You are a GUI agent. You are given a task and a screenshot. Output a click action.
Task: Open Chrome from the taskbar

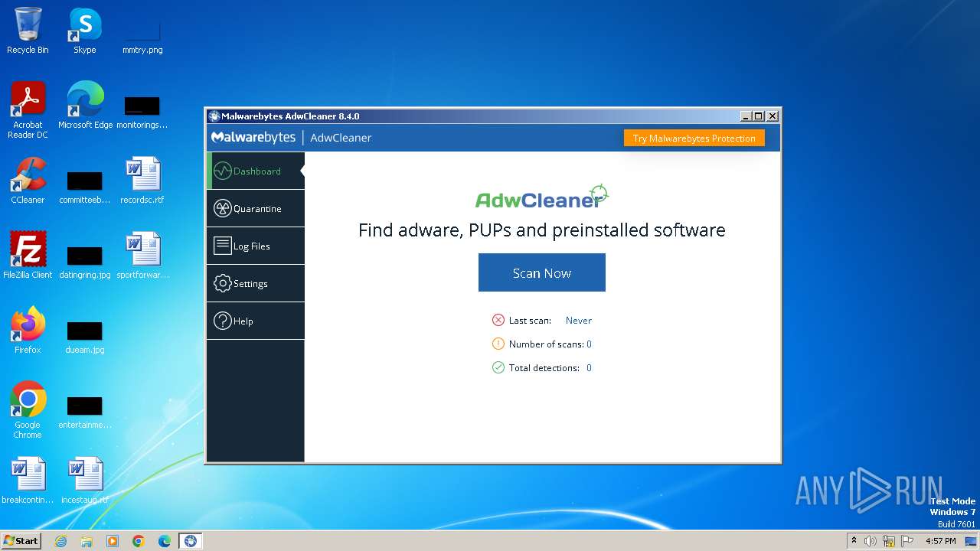(139, 541)
